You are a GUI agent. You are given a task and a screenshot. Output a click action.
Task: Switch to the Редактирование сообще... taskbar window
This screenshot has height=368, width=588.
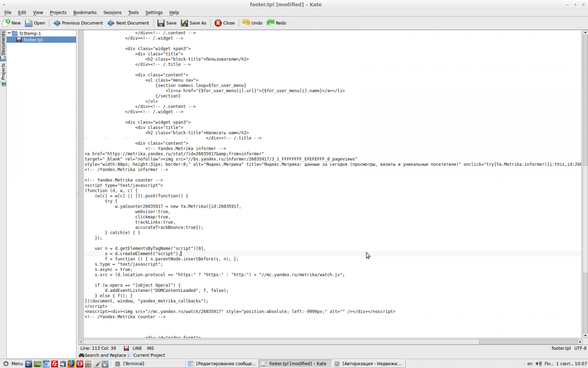(x=222, y=364)
